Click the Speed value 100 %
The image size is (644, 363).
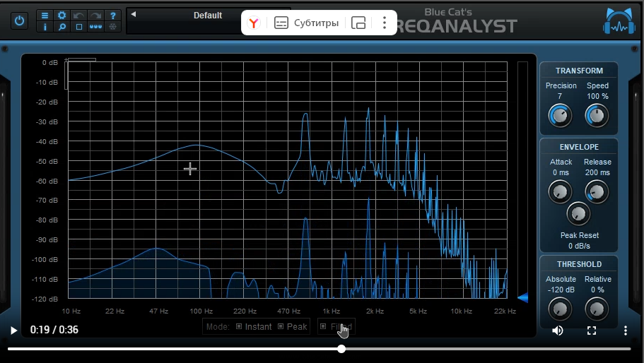click(x=597, y=96)
